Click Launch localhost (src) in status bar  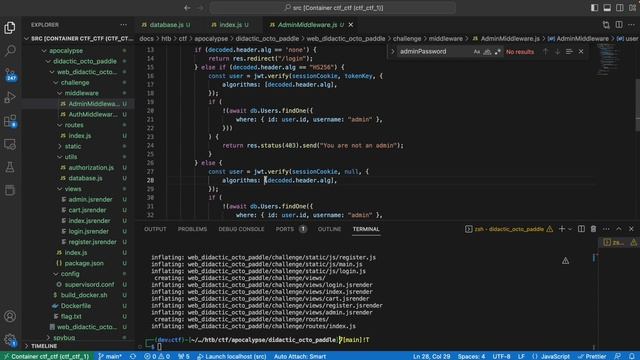pos(231,356)
